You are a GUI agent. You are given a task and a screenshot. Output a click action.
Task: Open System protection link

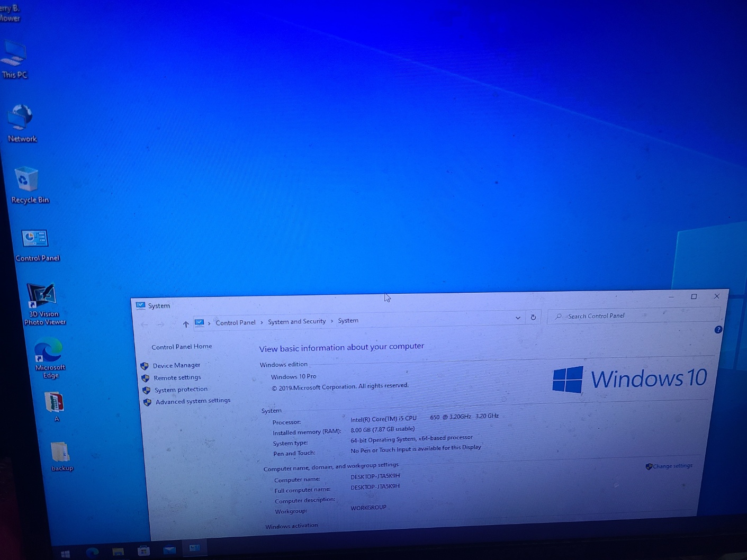coord(181,390)
